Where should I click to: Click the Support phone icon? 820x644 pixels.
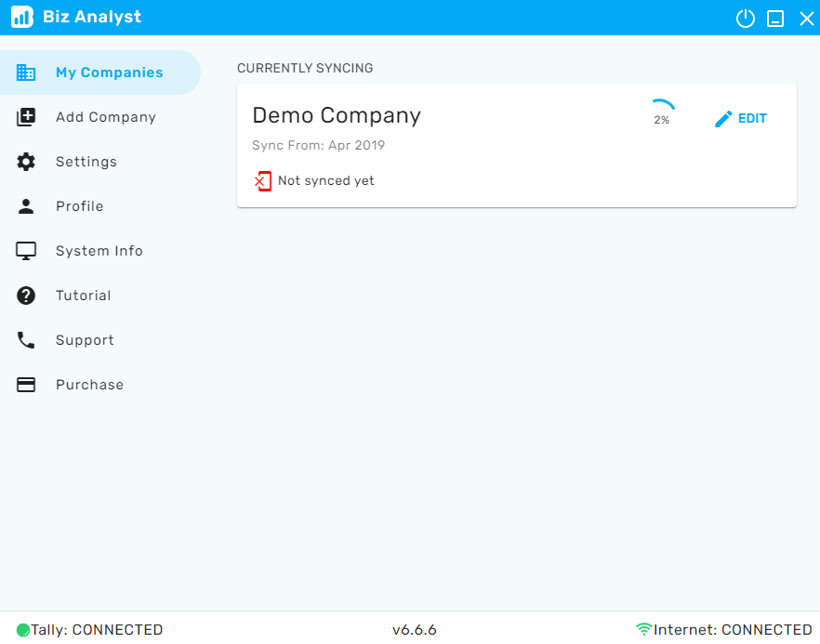26,340
